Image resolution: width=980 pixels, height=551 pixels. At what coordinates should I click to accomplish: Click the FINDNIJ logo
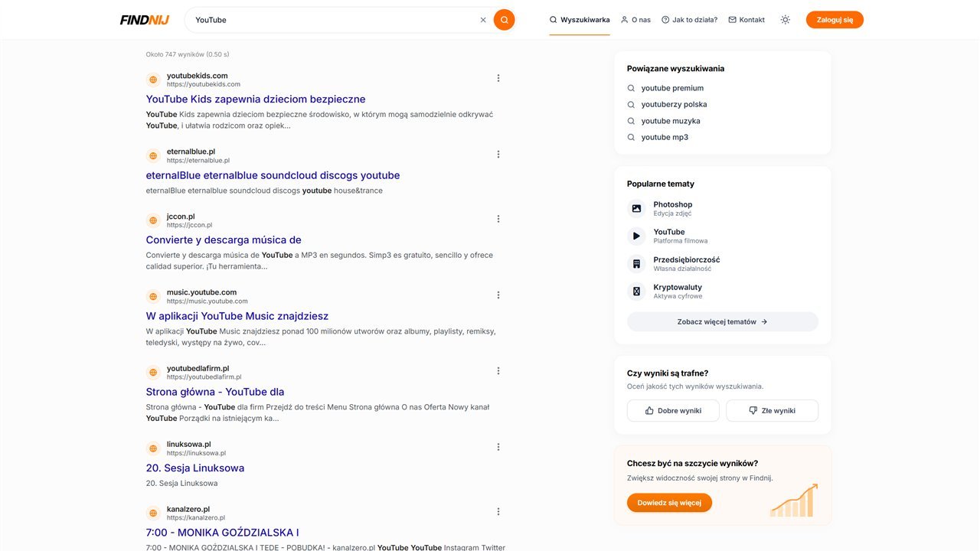pyautogui.click(x=145, y=20)
